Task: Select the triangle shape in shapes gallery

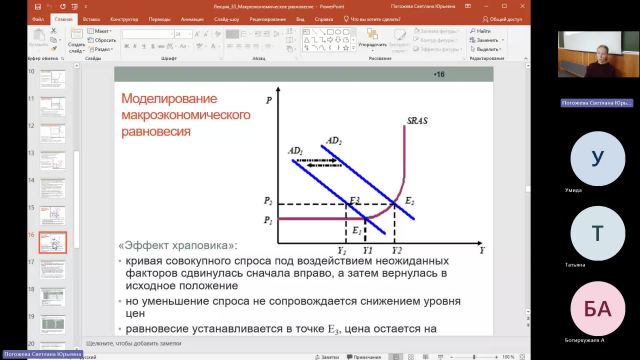Action: 307,40
